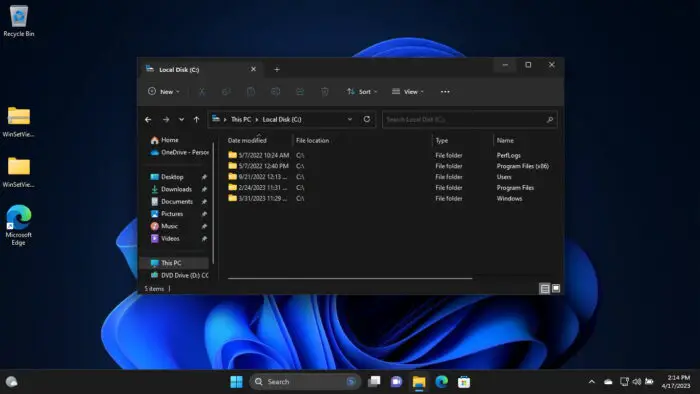
Task: Open volume settings from system tray
Action: pyautogui.click(x=637, y=382)
